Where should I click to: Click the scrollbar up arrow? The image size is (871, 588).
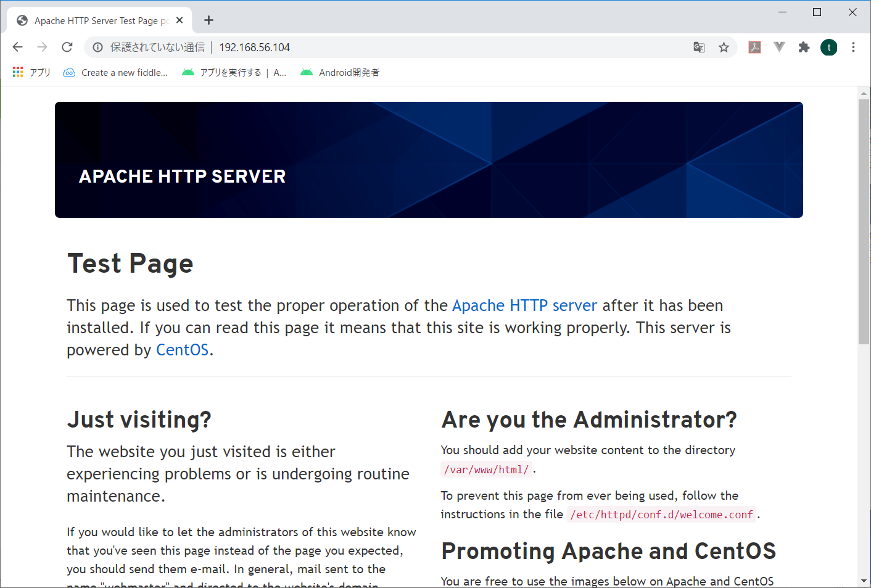coord(864,93)
